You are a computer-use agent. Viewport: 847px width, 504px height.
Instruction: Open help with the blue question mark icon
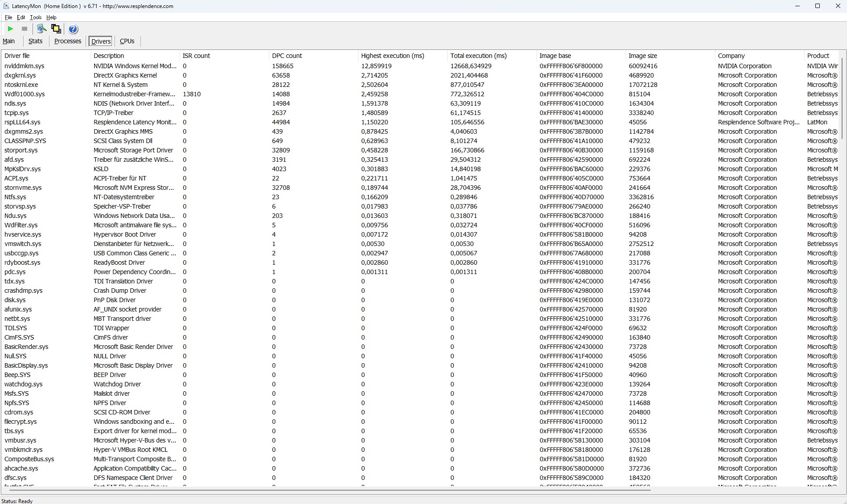pyautogui.click(x=73, y=29)
